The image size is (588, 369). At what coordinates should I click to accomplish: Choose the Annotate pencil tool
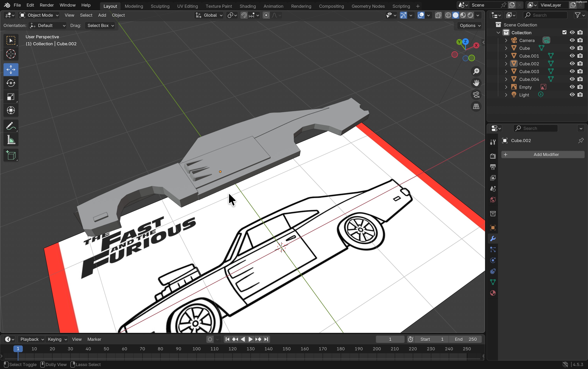[x=11, y=126]
